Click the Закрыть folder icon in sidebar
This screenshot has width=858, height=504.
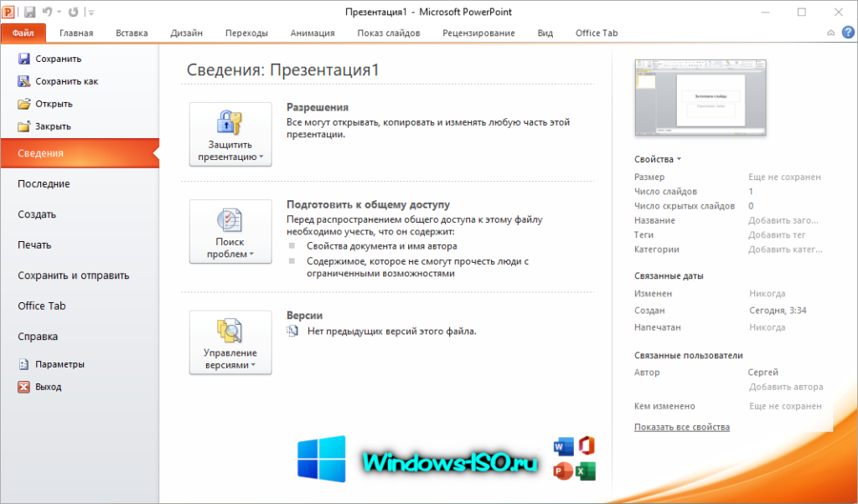[x=23, y=126]
